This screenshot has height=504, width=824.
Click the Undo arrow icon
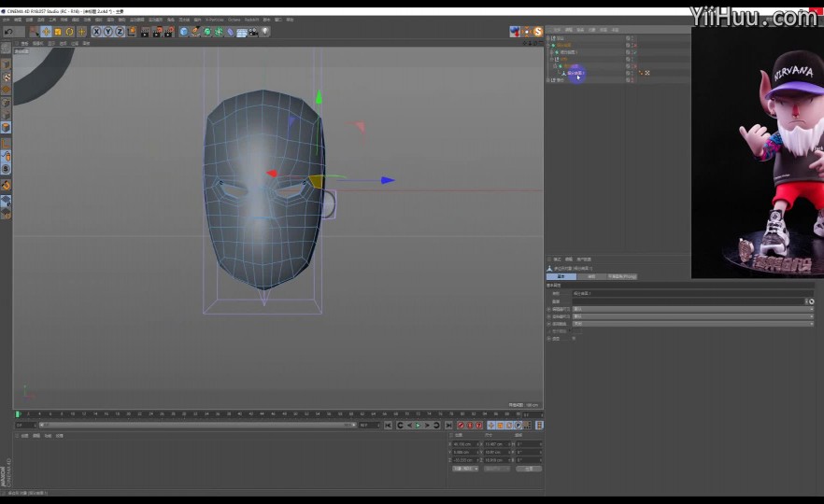click(x=8, y=32)
